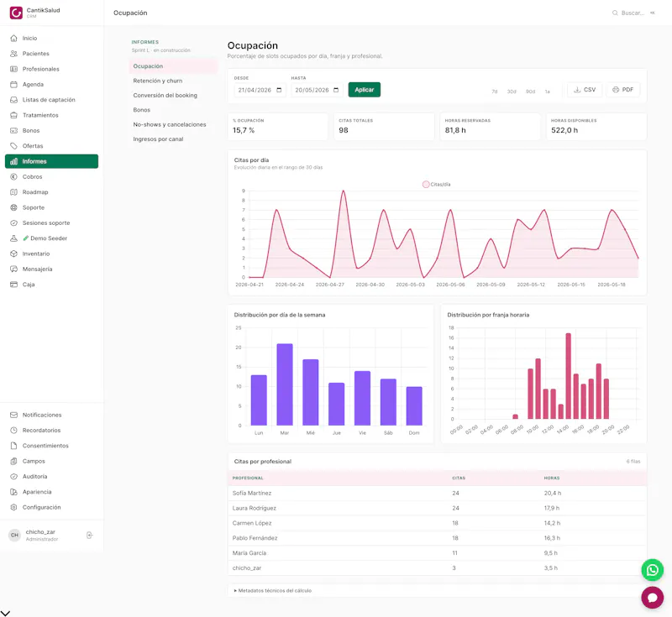The image size is (672, 617).
Task: Click the Lun bar in weekday chart
Action: coord(259,400)
